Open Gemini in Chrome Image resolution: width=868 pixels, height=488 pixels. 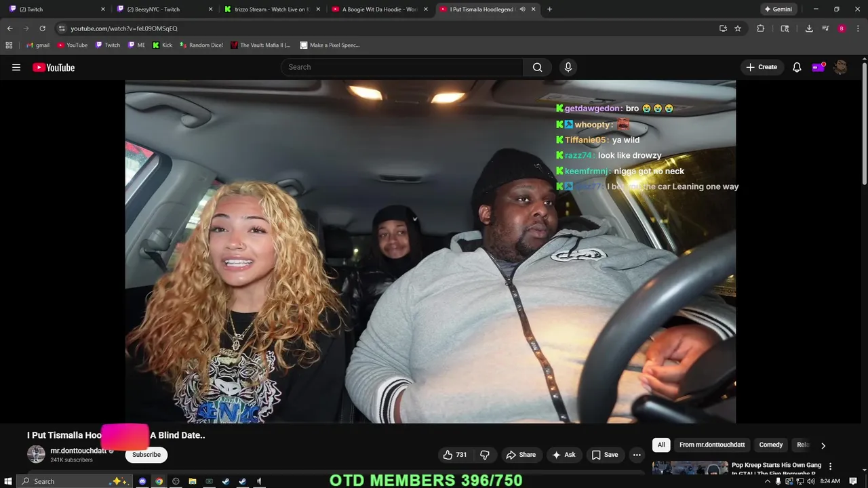tap(778, 9)
